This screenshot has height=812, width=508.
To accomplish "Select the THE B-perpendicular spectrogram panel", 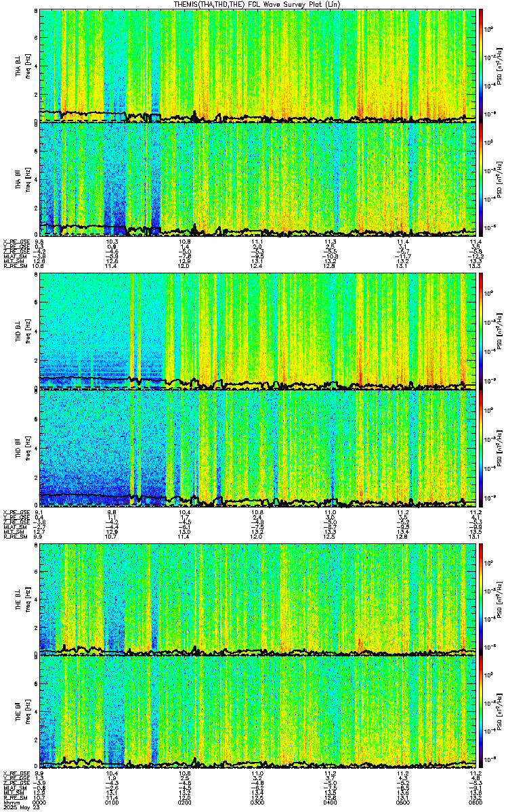I will 257,599.
